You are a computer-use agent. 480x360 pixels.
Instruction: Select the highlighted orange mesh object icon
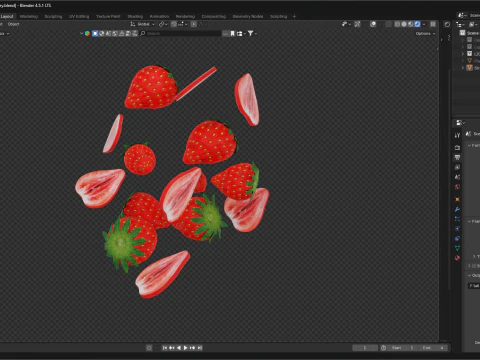[469, 68]
